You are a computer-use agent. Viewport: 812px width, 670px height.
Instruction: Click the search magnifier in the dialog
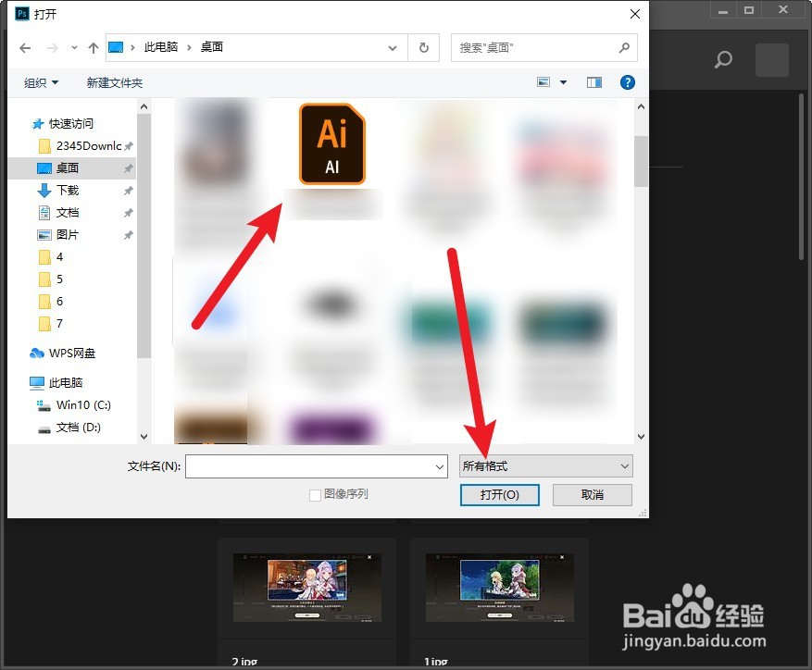(x=625, y=47)
